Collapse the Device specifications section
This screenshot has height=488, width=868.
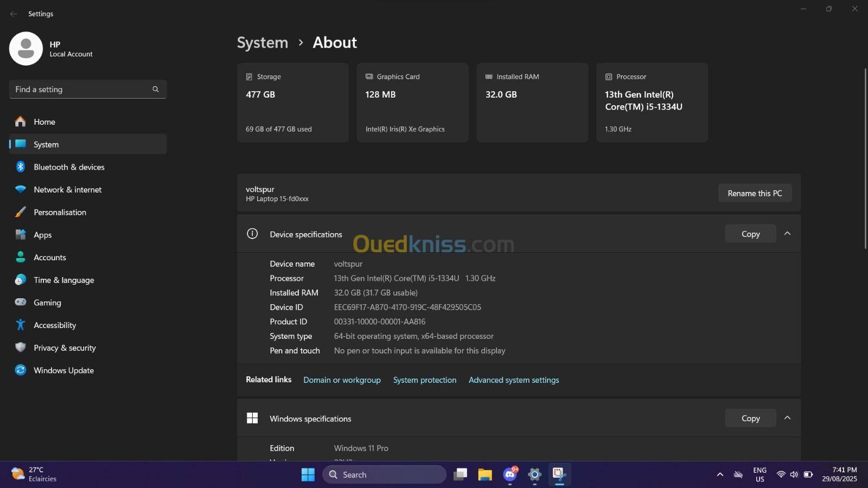tap(788, 234)
